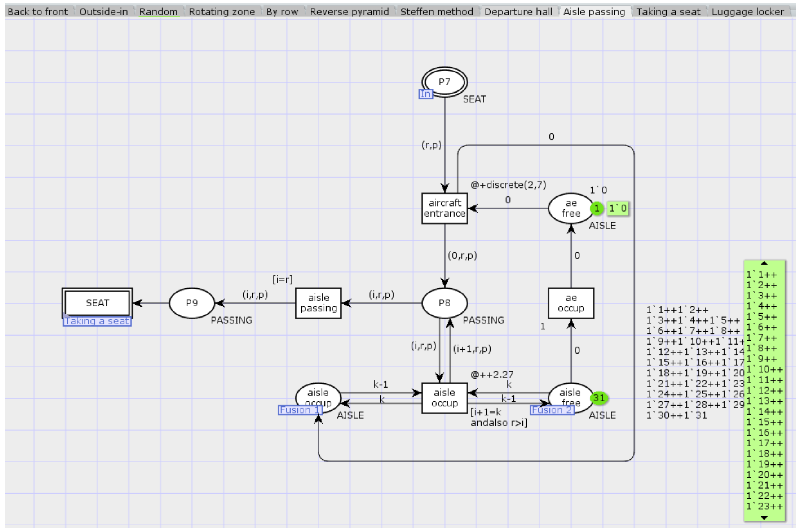Screen dimensions: 800x532
Task: Click the P7 input port place
Action: 444,82
